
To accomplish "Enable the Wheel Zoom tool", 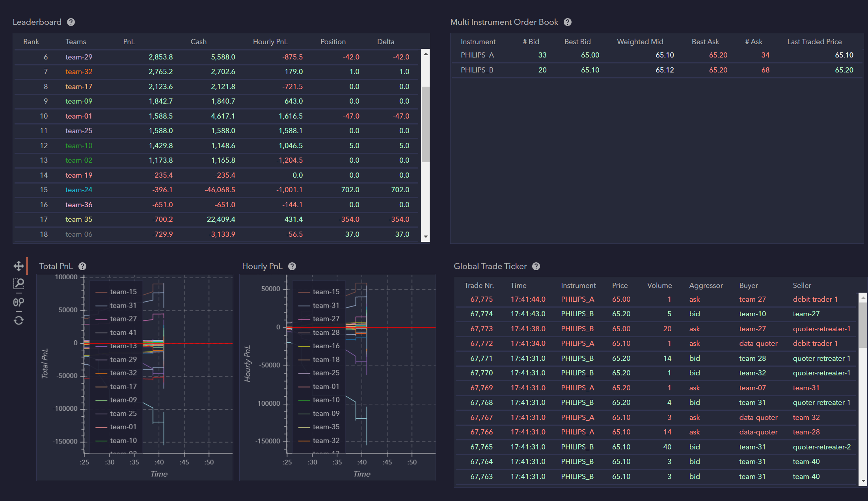I will (x=19, y=302).
